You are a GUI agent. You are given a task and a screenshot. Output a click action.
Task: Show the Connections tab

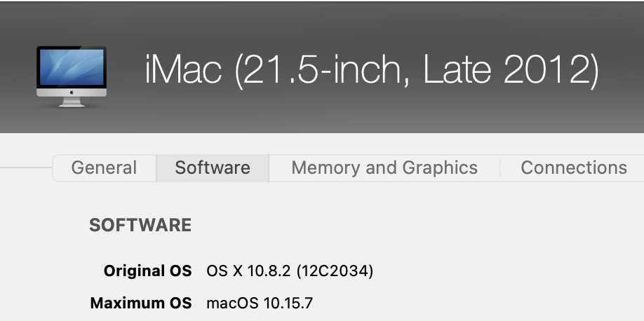tap(573, 168)
